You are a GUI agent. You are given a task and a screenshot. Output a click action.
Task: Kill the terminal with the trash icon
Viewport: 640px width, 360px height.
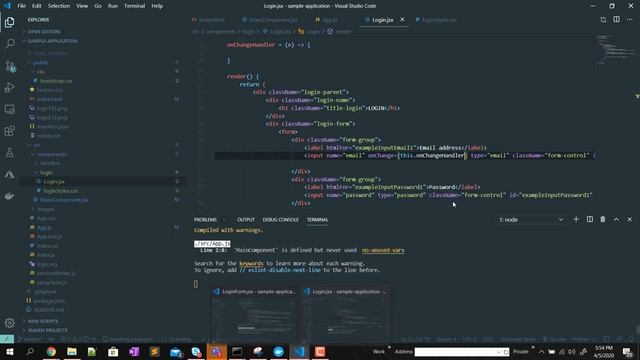(x=603, y=219)
